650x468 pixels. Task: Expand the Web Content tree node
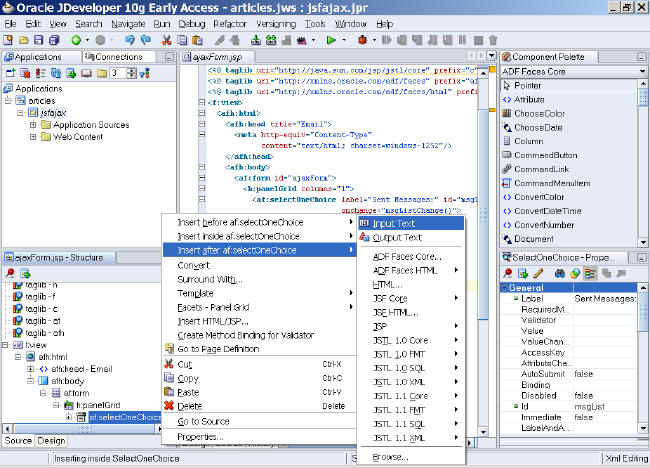[33, 138]
